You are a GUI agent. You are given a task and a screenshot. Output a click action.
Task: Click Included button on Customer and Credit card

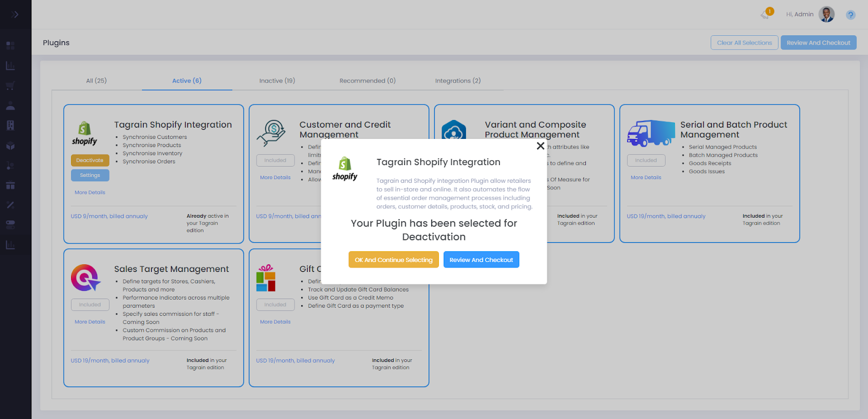tap(276, 160)
